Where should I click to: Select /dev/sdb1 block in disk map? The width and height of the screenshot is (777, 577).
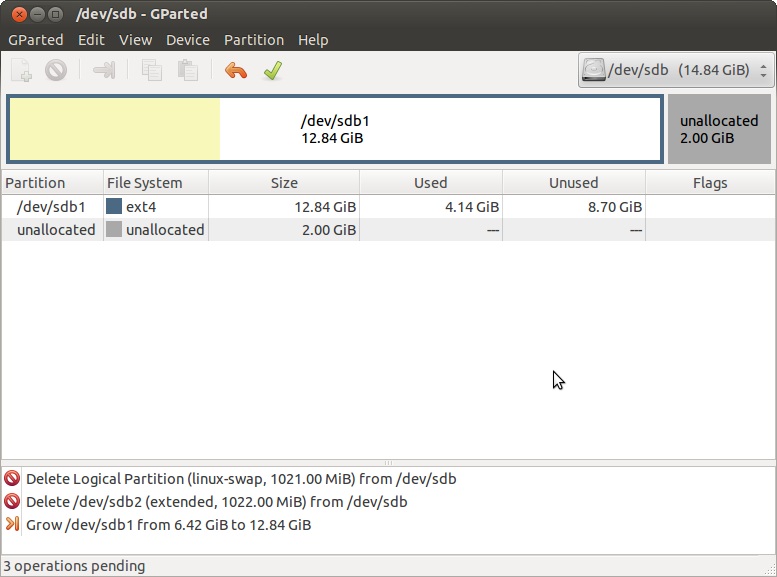[335, 129]
